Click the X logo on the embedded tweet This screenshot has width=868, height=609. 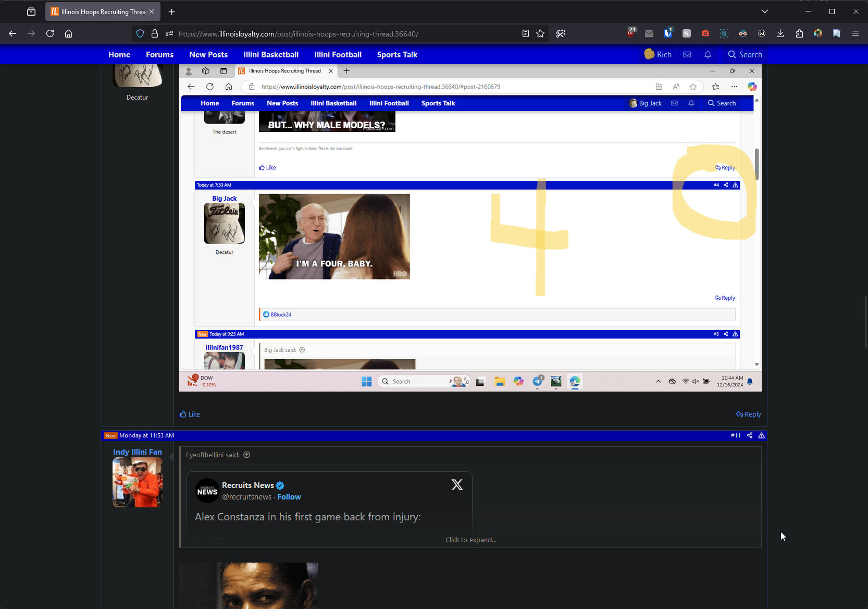[457, 485]
